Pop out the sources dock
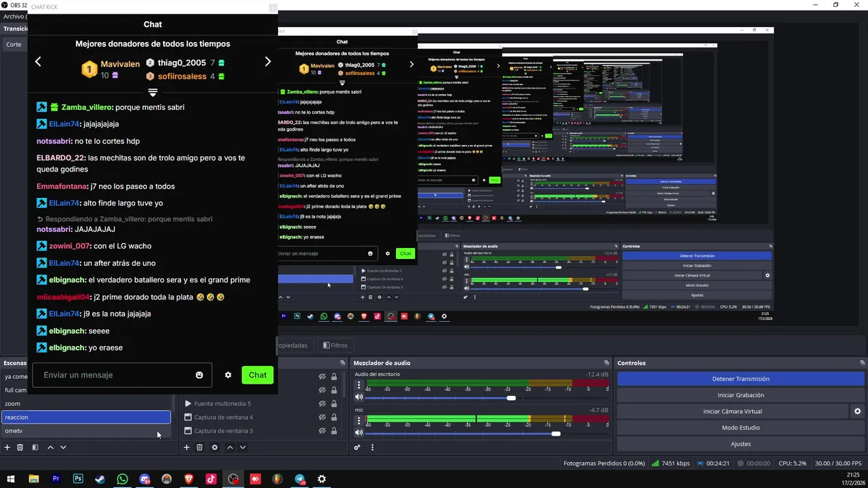 (x=342, y=363)
